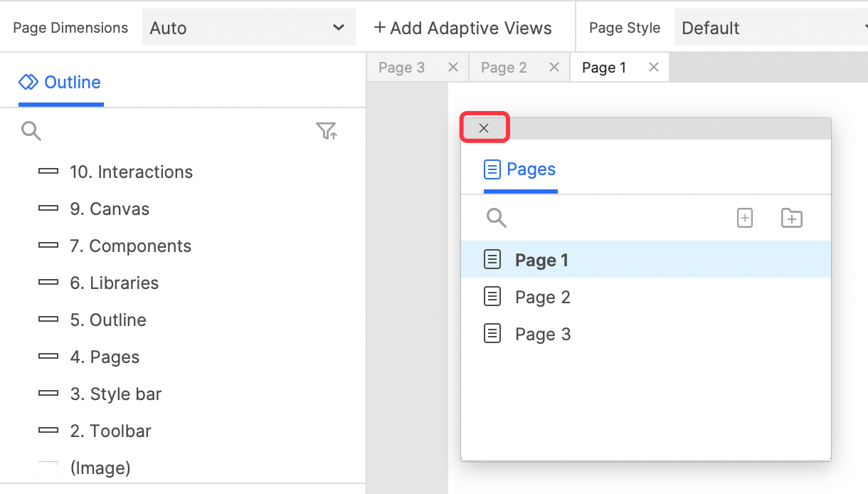Image resolution: width=868 pixels, height=494 pixels.
Task: Click the search magnifier in Pages panel
Action: pos(496,218)
